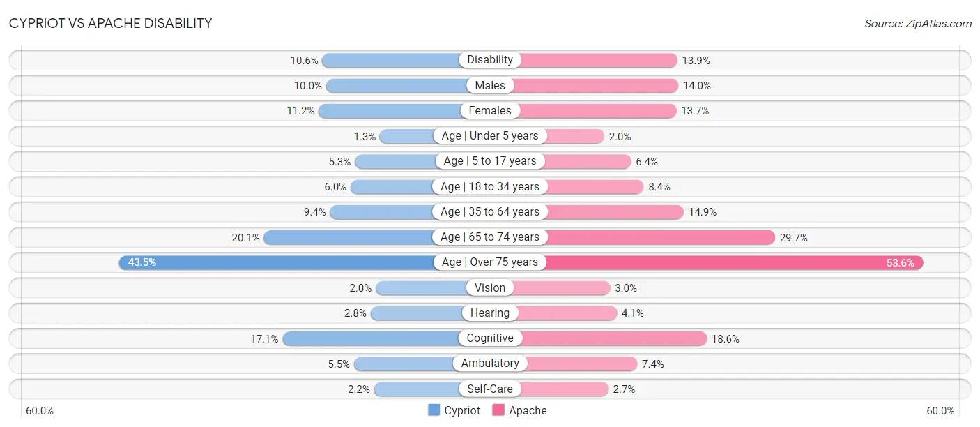This screenshot has height=427, width=980.
Task: Toggle the Cypriot legend label
Action: 462,410
